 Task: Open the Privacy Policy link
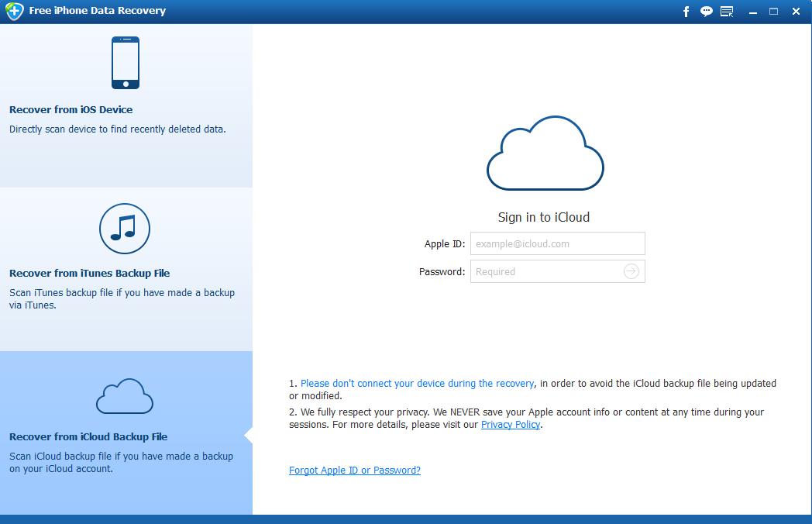[x=511, y=425]
